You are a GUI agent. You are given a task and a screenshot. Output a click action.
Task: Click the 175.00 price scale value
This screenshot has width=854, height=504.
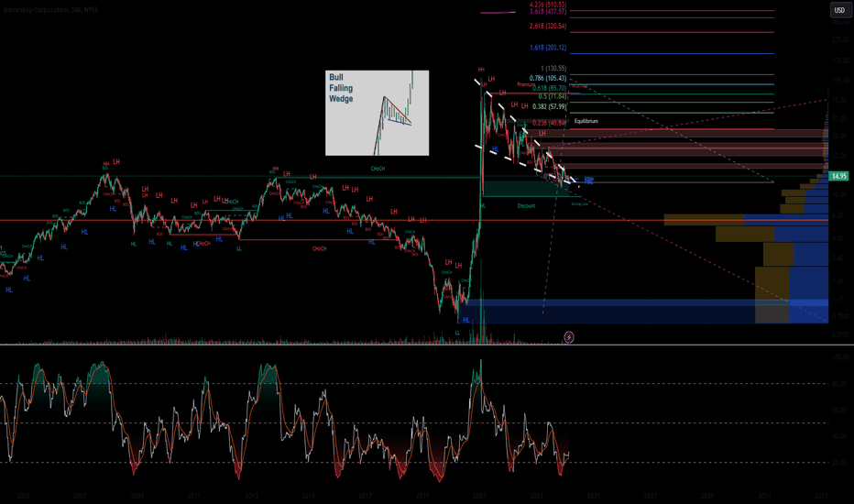click(x=840, y=60)
